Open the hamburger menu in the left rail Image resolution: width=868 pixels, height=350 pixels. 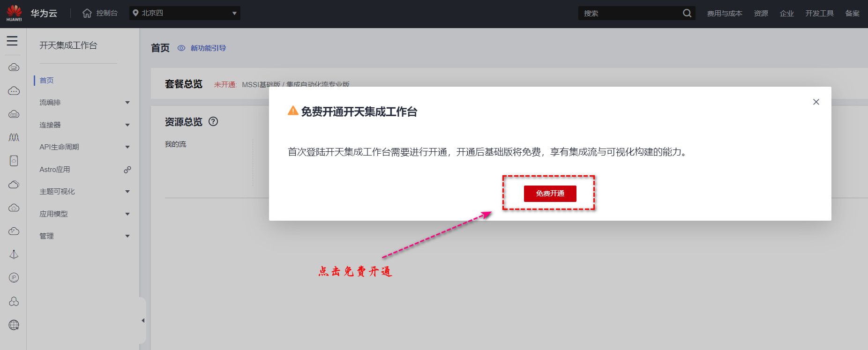tap(12, 41)
